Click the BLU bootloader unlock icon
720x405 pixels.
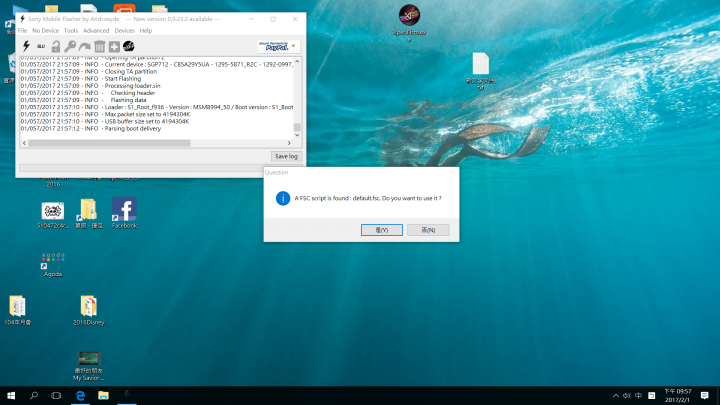coord(41,46)
